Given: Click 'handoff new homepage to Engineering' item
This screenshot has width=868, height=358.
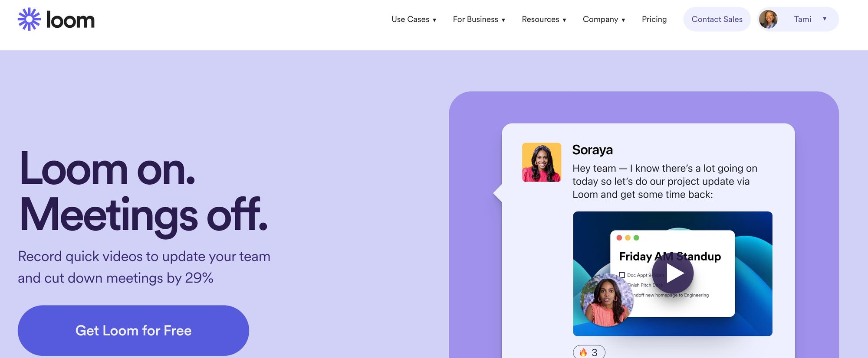Looking at the screenshot, I should coord(671,295).
